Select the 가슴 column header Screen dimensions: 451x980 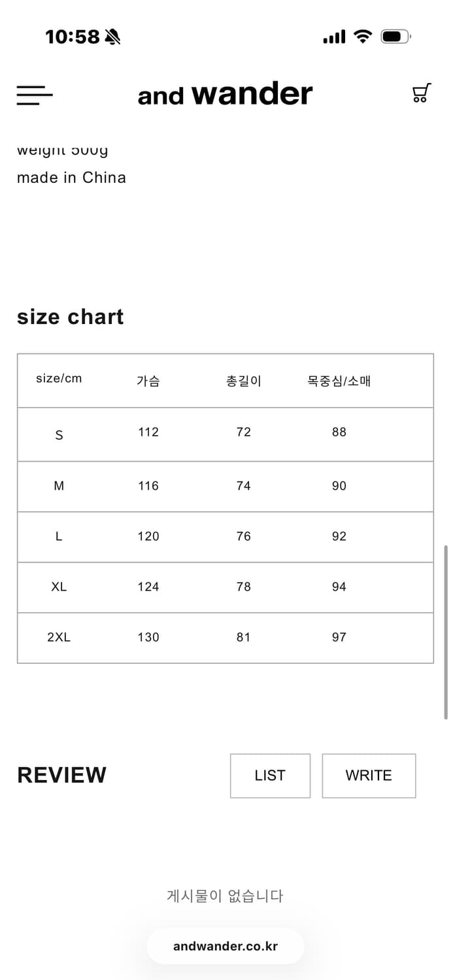148,381
